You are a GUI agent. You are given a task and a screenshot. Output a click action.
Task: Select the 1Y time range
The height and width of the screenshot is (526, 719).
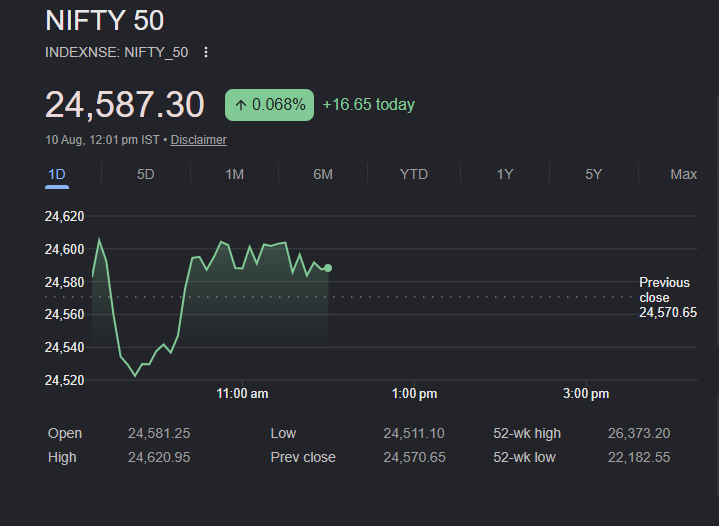tap(505, 174)
